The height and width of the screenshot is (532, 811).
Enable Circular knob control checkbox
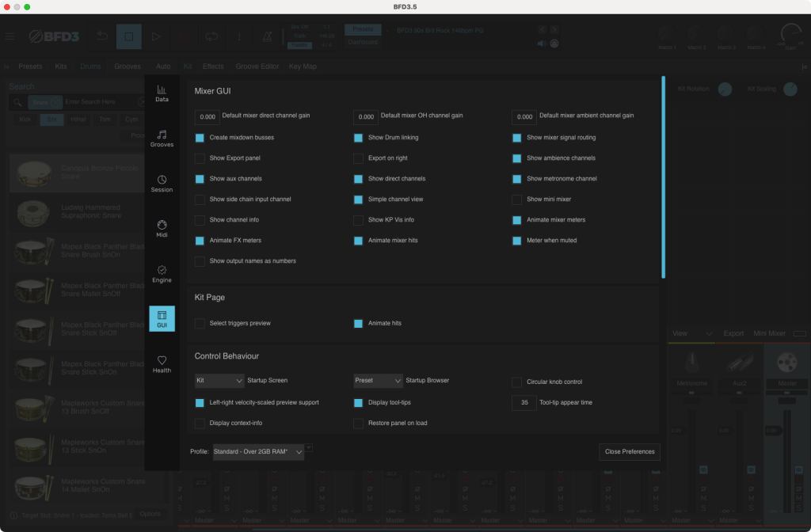point(516,382)
